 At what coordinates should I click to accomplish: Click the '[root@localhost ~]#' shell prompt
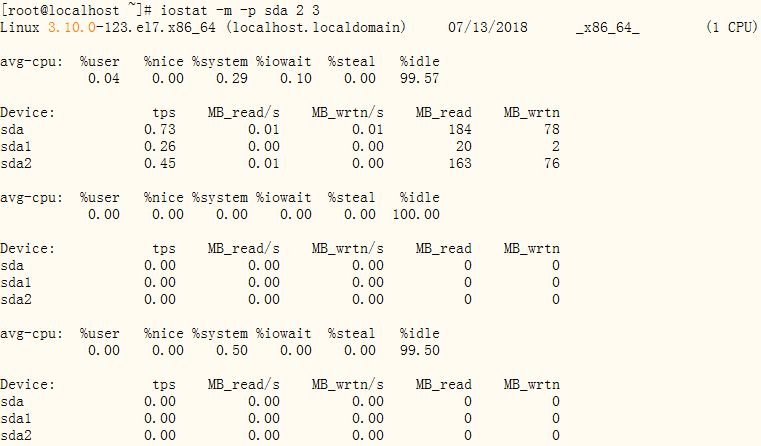click(77, 11)
